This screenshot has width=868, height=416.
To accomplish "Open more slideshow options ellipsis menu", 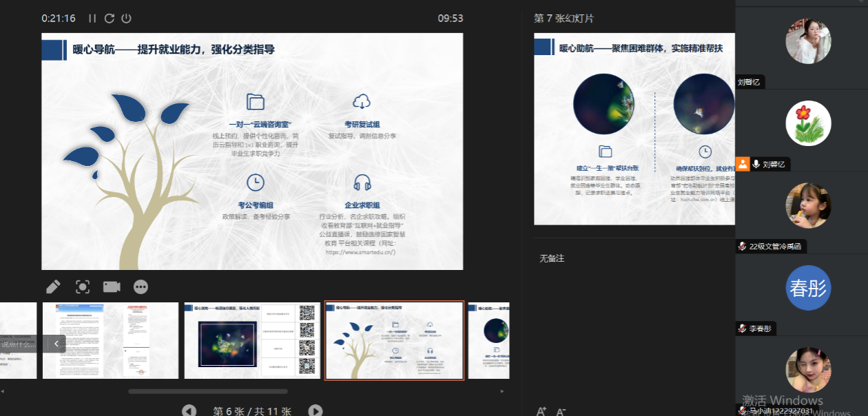I will click(x=141, y=287).
